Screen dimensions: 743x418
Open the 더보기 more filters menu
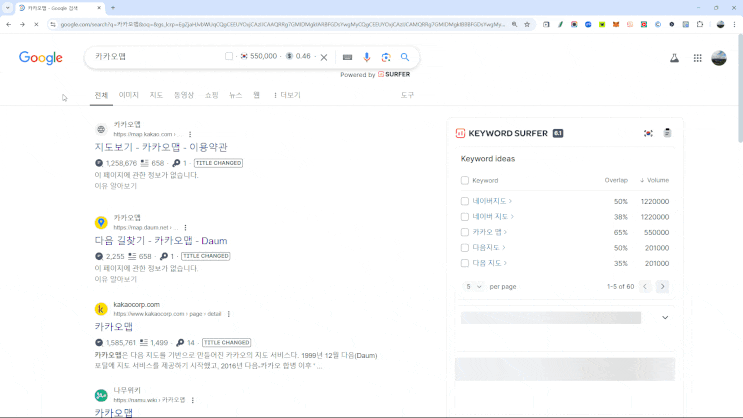(287, 95)
